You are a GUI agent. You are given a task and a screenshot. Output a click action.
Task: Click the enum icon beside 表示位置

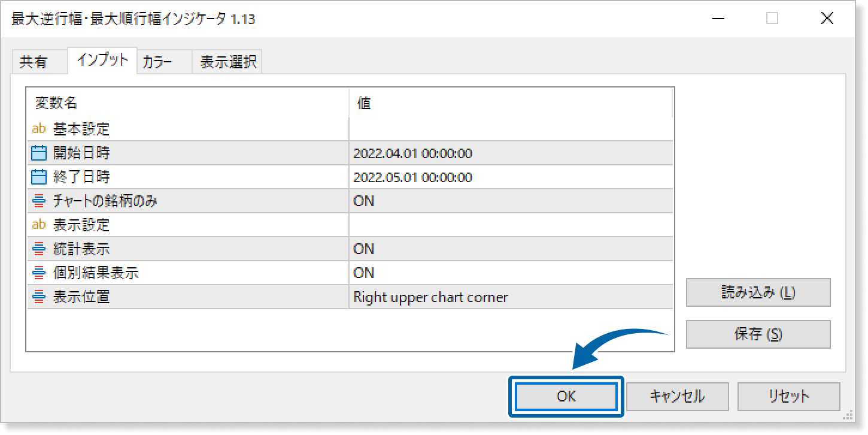pos(39,297)
